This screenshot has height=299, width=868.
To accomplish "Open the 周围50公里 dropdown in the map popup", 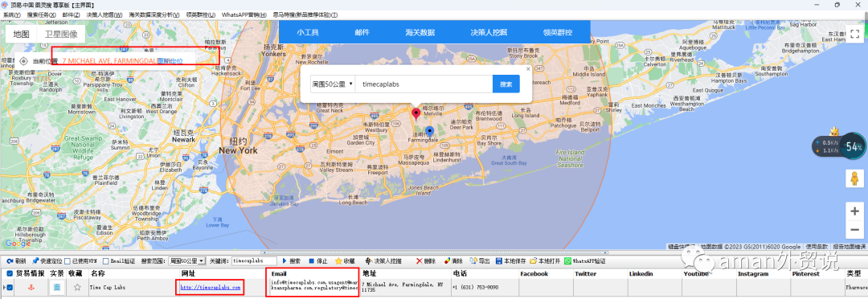I will 332,84.
